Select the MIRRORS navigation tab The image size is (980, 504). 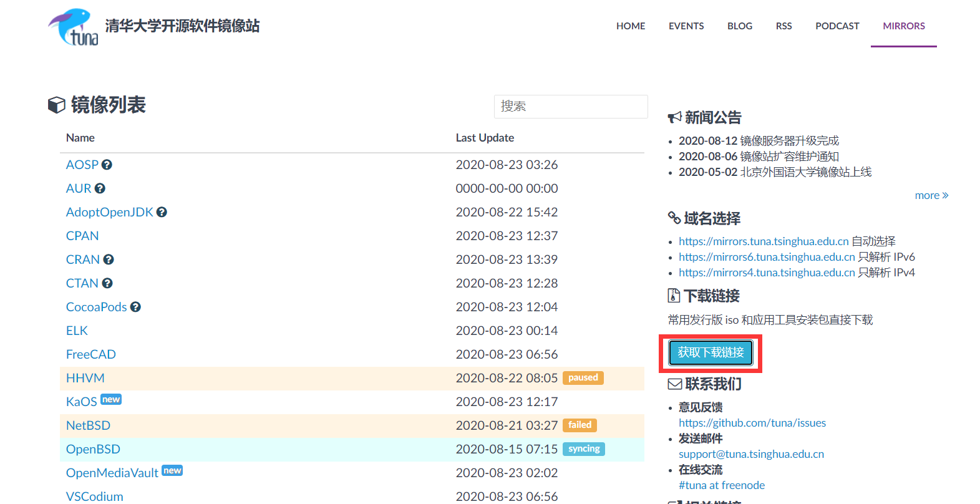coord(904,26)
